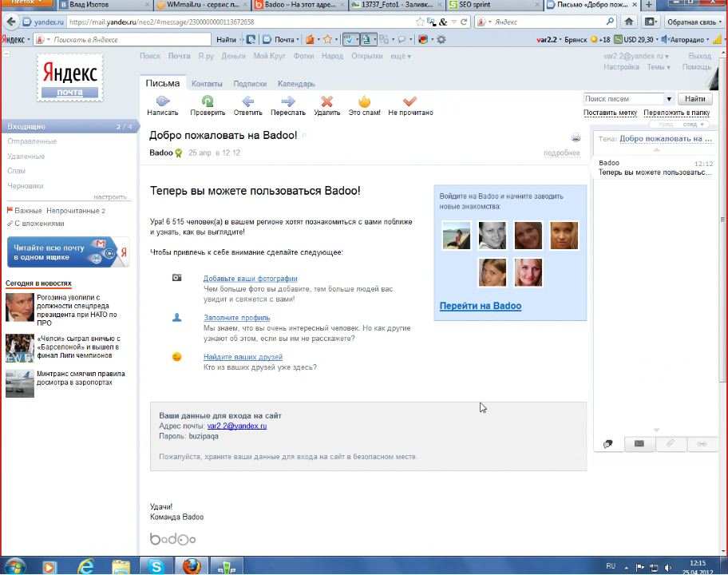Click the browser URL address field

click(x=240, y=22)
